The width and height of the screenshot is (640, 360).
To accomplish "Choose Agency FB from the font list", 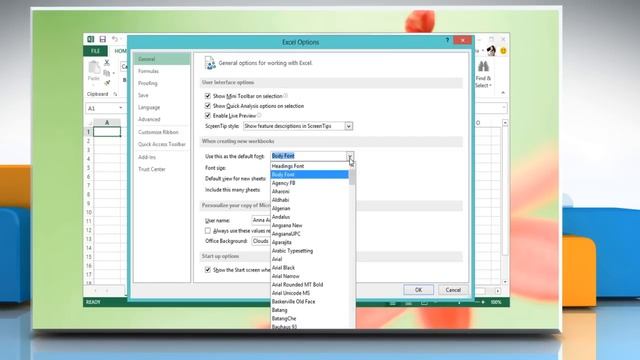I will (310, 183).
